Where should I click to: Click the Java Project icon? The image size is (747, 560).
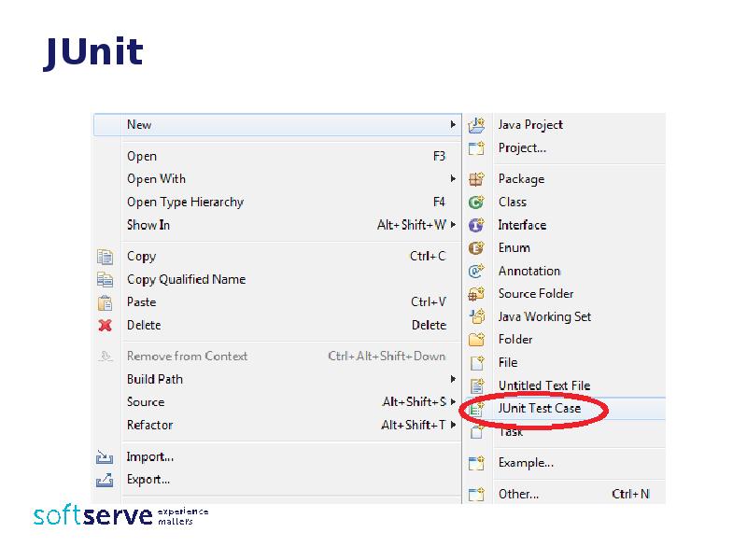tap(476, 125)
